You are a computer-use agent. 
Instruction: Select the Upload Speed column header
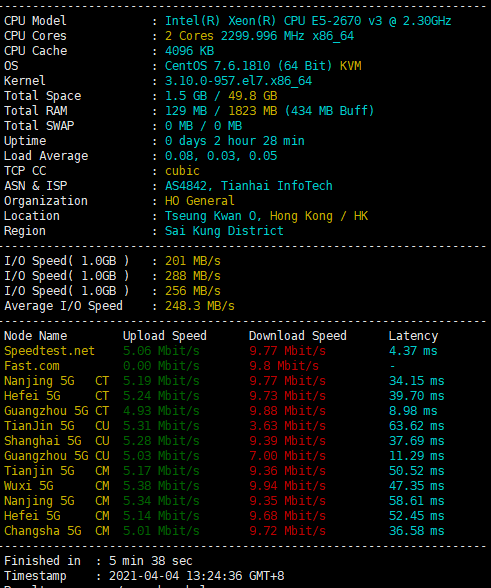pyautogui.click(x=165, y=336)
